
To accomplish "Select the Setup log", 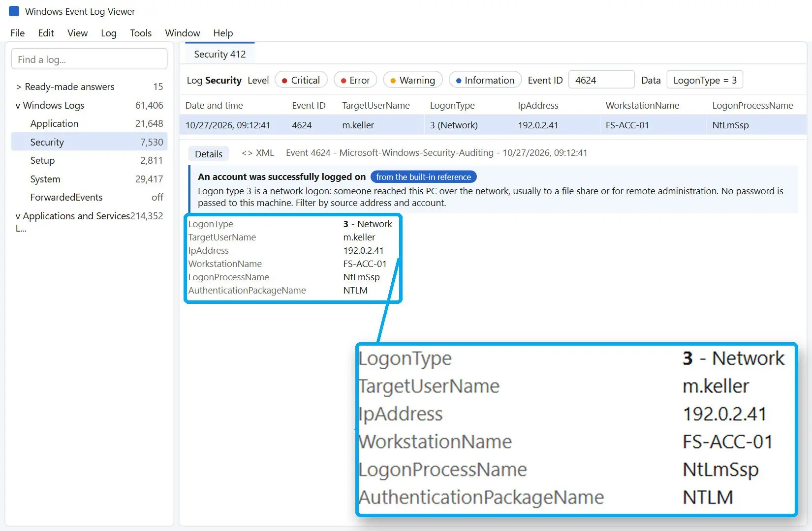I will [x=89, y=160].
